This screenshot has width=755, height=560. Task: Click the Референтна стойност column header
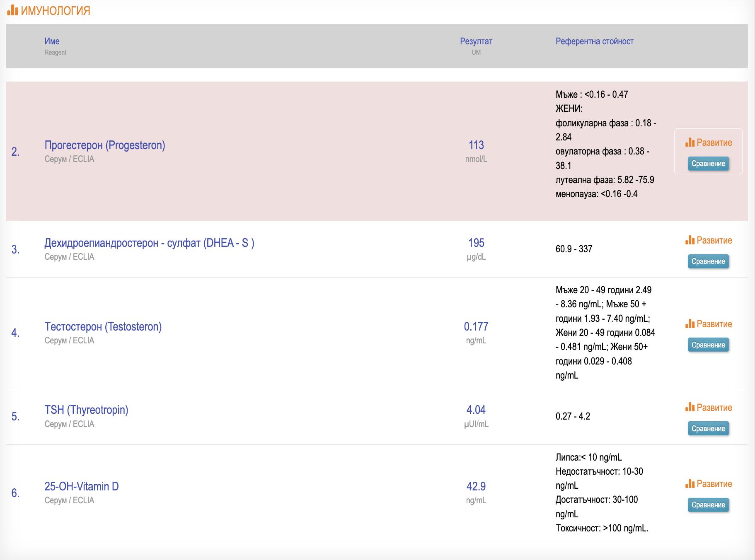coord(594,41)
